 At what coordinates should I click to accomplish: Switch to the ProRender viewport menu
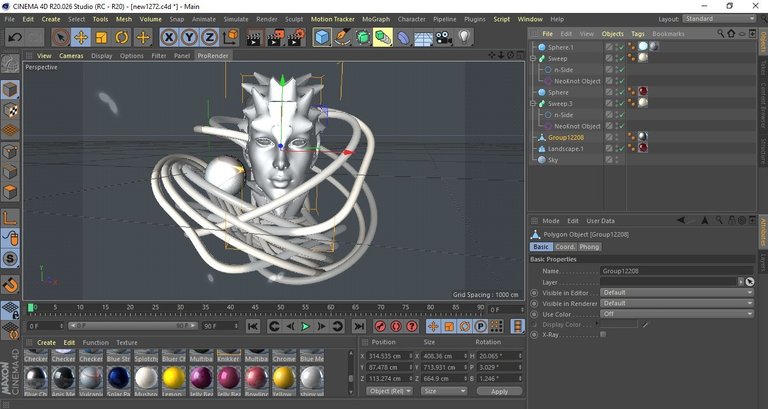tap(213, 56)
